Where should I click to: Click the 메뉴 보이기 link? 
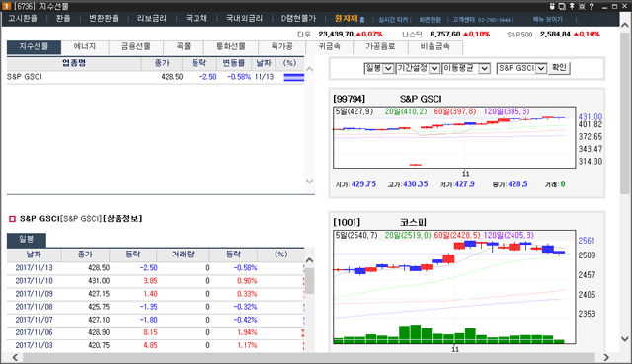pyautogui.click(x=548, y=20)
